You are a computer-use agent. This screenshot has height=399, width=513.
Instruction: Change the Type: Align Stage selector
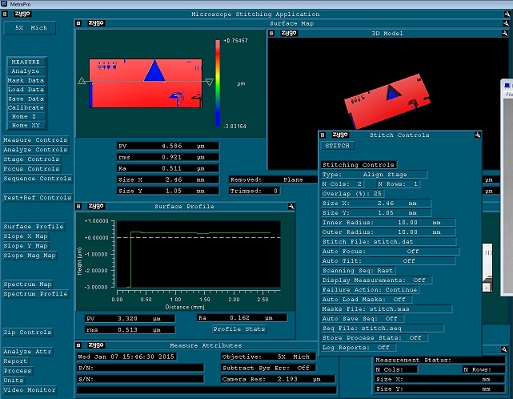point(374,174)
